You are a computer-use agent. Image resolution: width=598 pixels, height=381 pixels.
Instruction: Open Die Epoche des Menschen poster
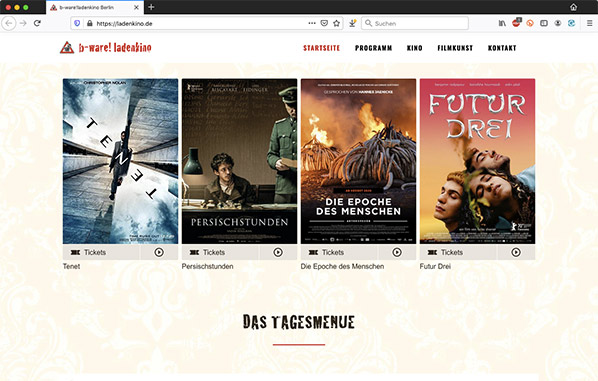click(x=358, y=161)
